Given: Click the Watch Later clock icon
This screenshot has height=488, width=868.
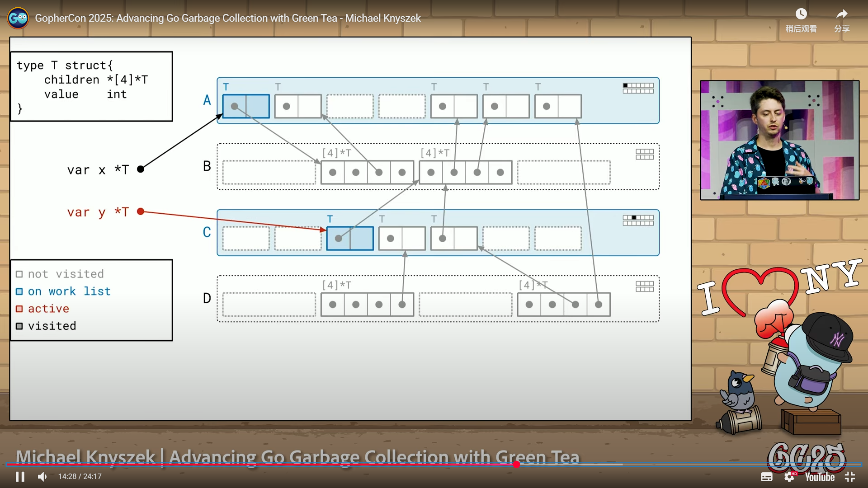Looking at the screenshot, I should (x=801, y=14).
